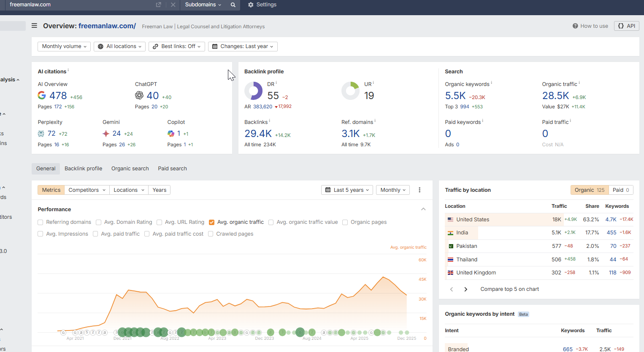Collapse the Performance section
The width and height of the screenshot is (644, 352).
[423, 210]
